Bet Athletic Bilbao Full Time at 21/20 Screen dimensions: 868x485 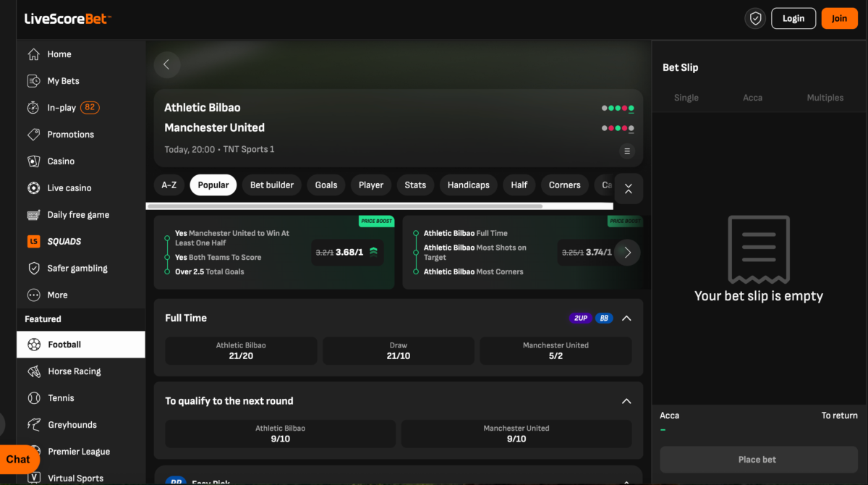241,350
